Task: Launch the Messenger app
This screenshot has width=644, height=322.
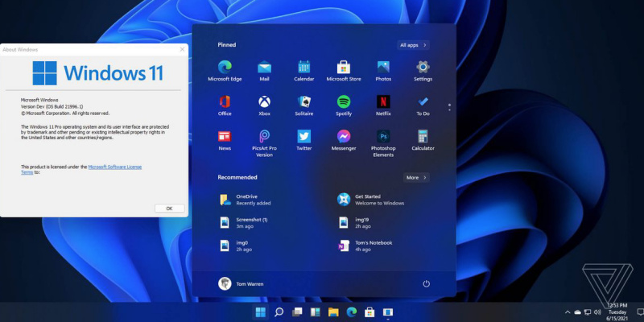Action: tap(344, 137)
